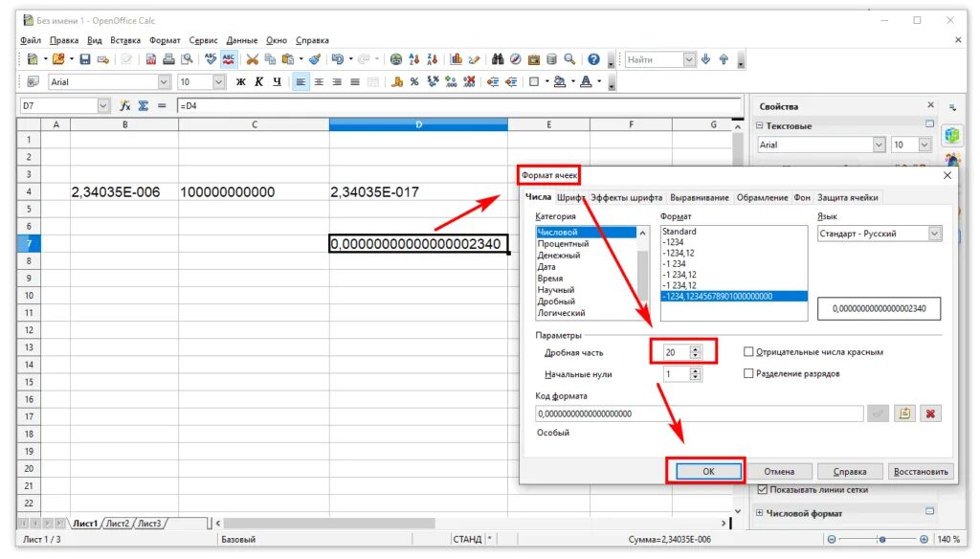Screen dimensions: 980x559
Task: Open the Print icon in toolbar
Action: click(x=168, y=59)
